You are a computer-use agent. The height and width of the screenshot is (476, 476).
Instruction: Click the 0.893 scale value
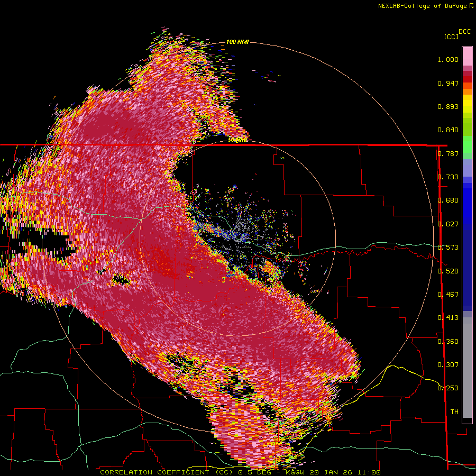(448, 106)
